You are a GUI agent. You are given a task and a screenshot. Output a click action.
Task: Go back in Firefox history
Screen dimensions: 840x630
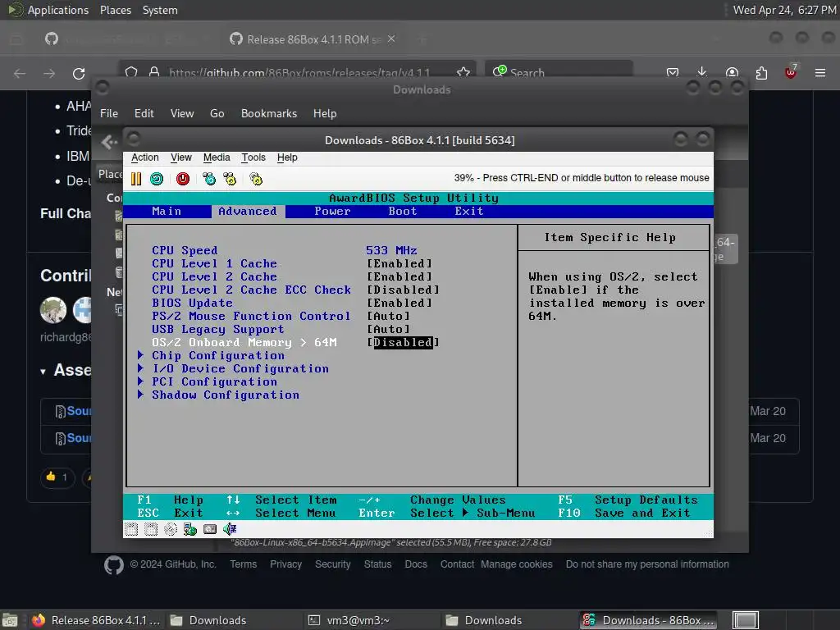click(x=20, y=73)
